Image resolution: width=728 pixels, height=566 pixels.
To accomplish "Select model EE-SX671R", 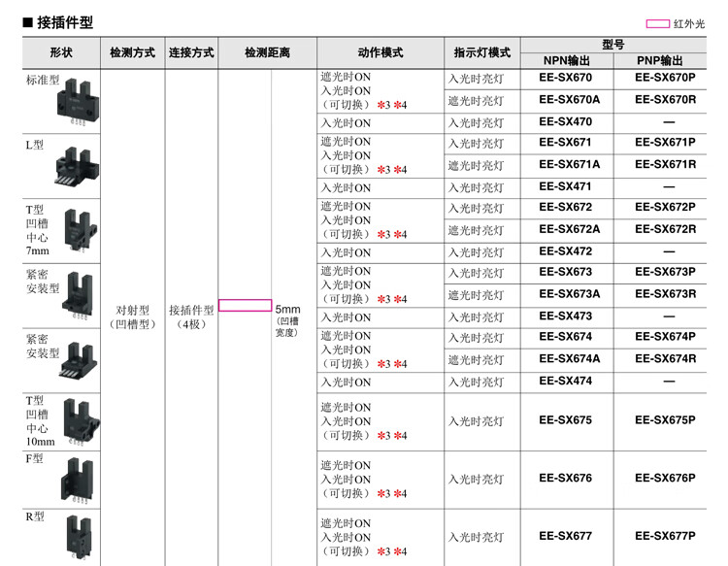I will [665, 164].
